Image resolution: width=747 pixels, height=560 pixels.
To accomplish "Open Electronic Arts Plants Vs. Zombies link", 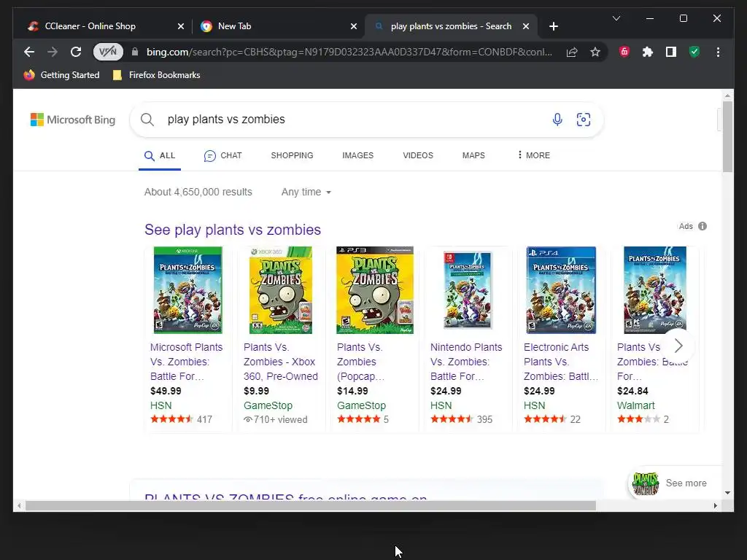I will point(561,362).
